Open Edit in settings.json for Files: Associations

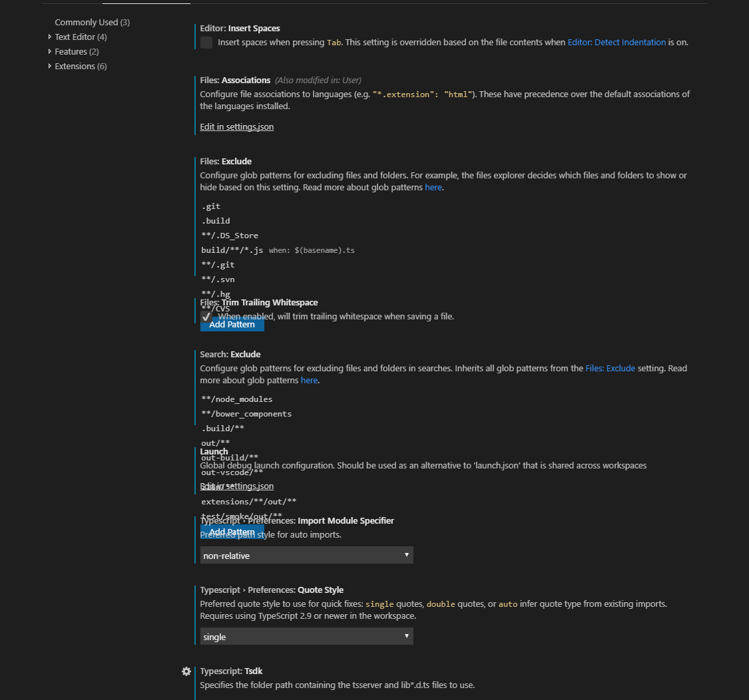pyautogui.click(x=236, y=126)
